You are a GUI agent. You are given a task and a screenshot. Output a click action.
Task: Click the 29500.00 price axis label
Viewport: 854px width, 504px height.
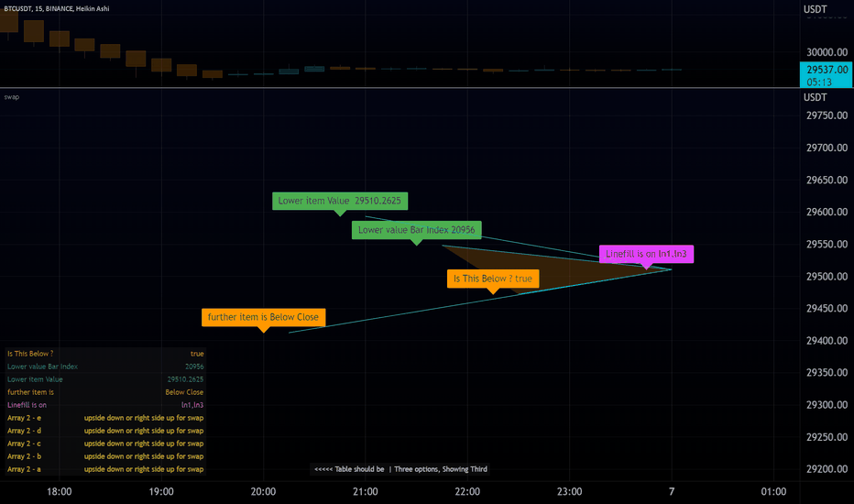click(827, 276)
